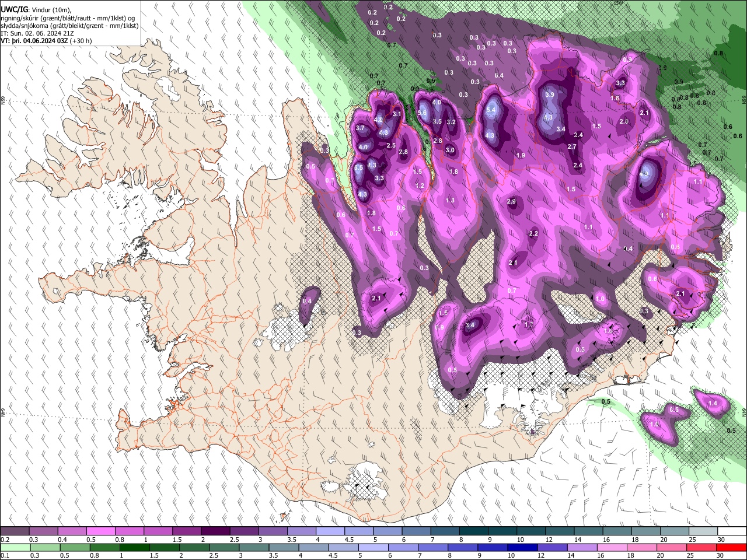Select the 2.2 value on the map
This screenshot has width=747, height=560.
point(533,233)
